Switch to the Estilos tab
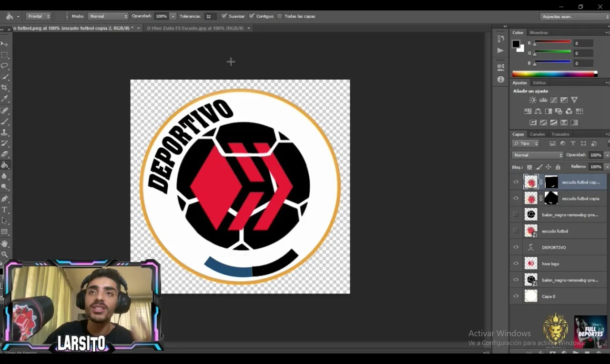 pyautogui.click(x=539, y=83)
